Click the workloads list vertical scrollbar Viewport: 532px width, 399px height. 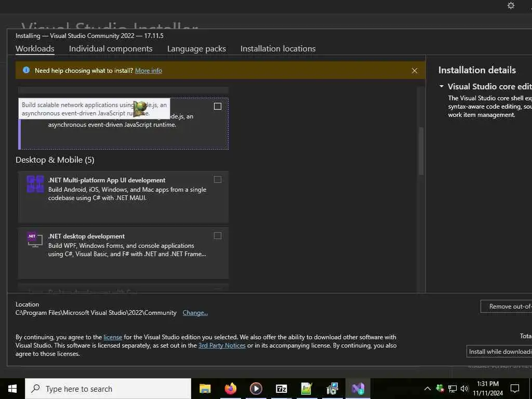[x=421, y=151]
